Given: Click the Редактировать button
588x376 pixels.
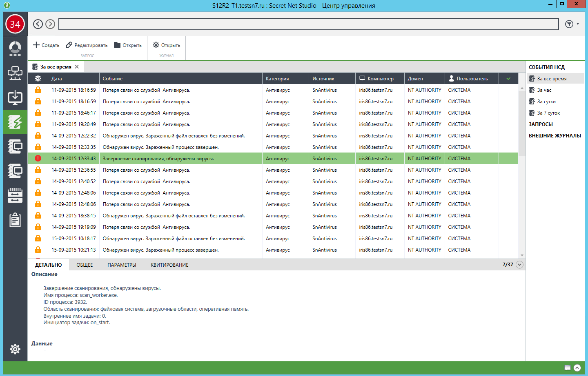Looking at the screenshot, I should 87,45.
